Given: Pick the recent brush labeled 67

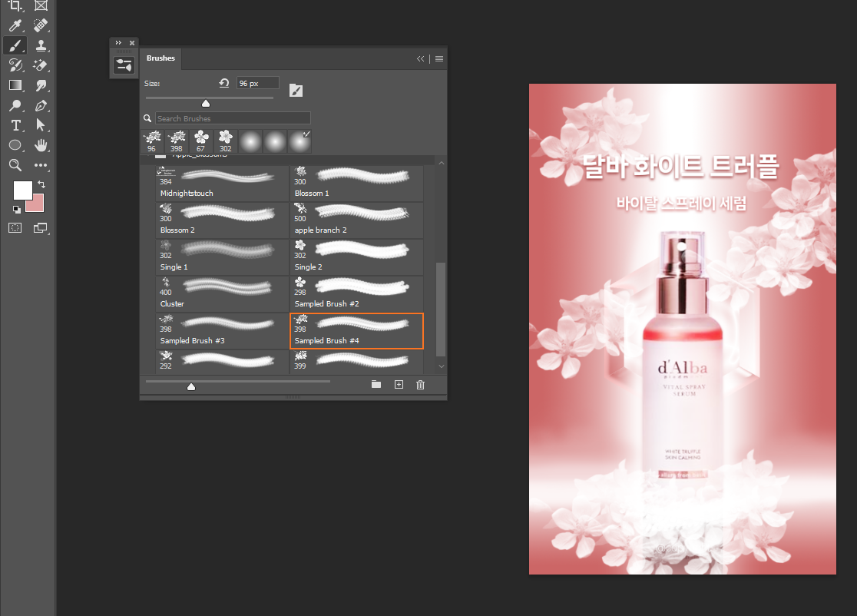Looking at the screenshot, I should point(201,141).
